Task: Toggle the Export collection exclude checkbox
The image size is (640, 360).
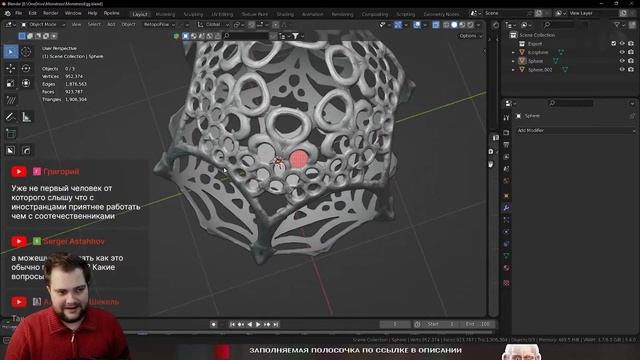Action: (x=613, y=43)
